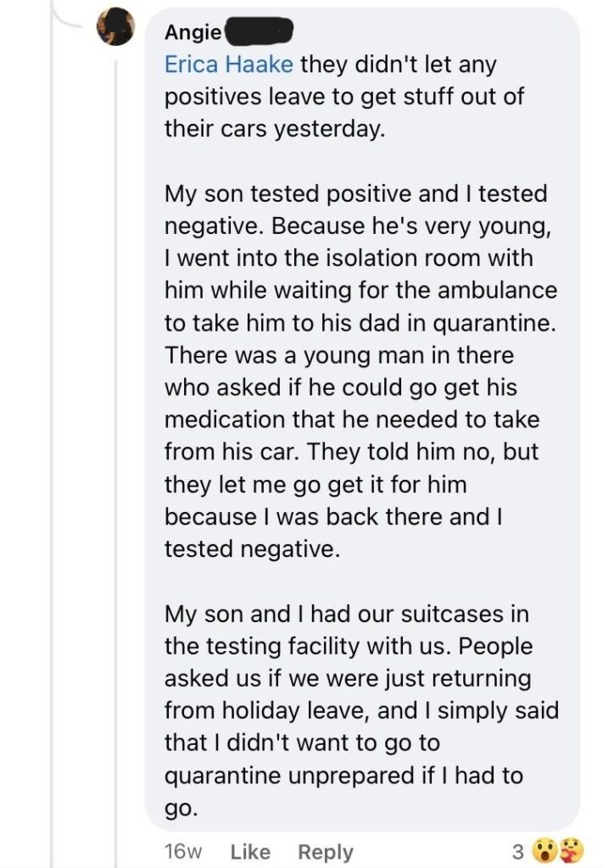
Task: Open the 16w comment timestamp
Action: click(183, 851)
